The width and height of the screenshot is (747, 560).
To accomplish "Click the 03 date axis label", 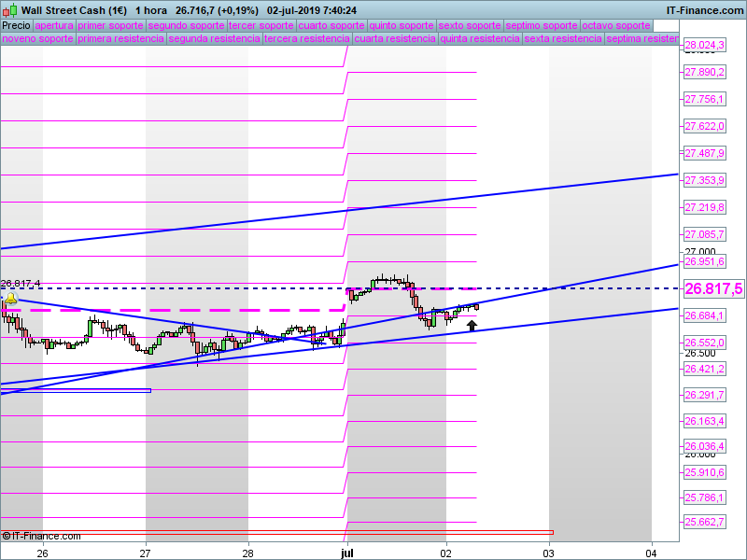I will pos(549,553).
